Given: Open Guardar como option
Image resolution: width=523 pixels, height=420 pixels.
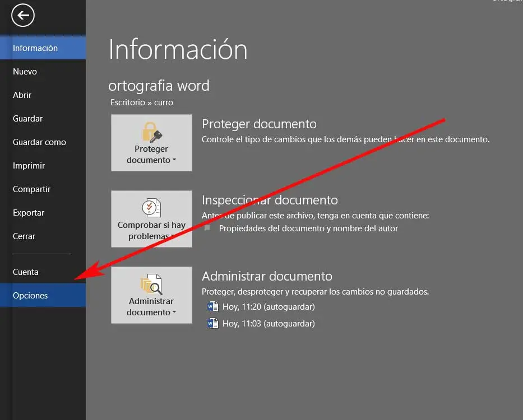Looking at the screenshot, I should coord(43,142).
